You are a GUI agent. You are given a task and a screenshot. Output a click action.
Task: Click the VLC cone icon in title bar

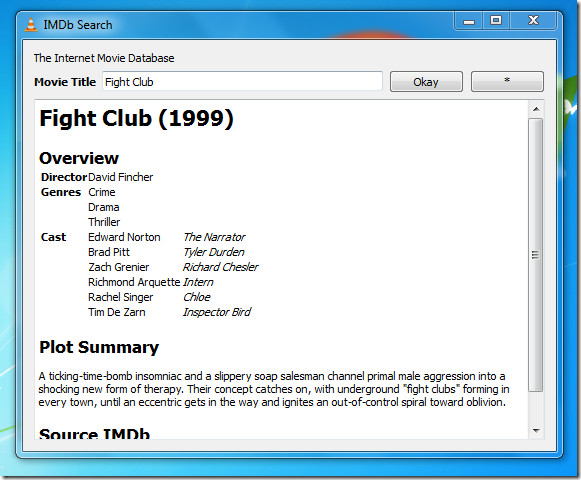(x=31, y=25)
